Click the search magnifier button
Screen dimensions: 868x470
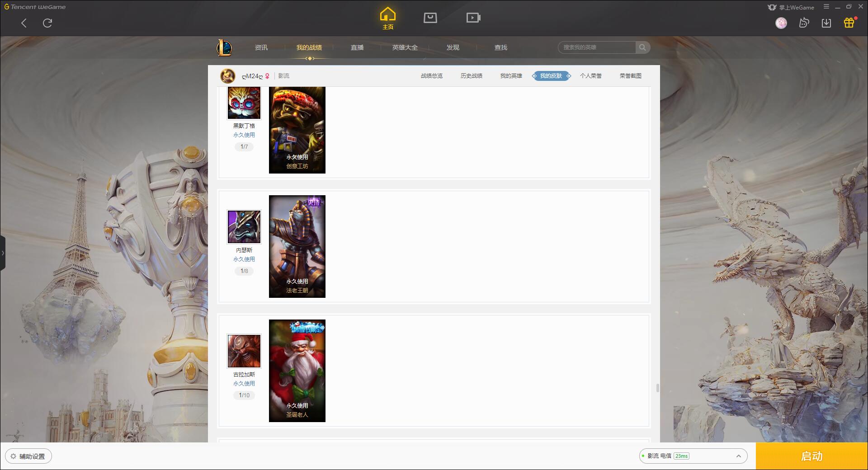coord(642,47)
